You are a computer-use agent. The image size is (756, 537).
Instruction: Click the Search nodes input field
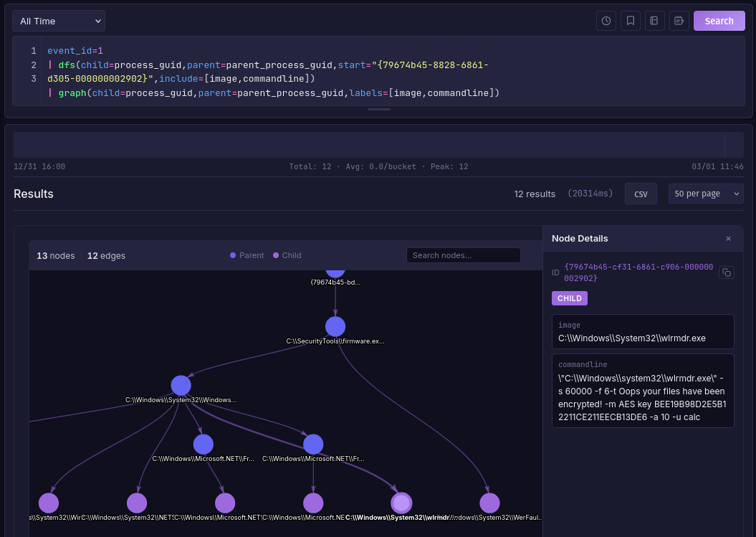(463, 255)
